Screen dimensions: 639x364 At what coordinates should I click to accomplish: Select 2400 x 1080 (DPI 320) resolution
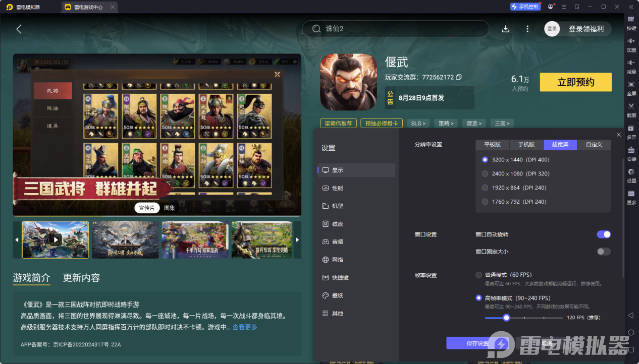click(485, 173)
